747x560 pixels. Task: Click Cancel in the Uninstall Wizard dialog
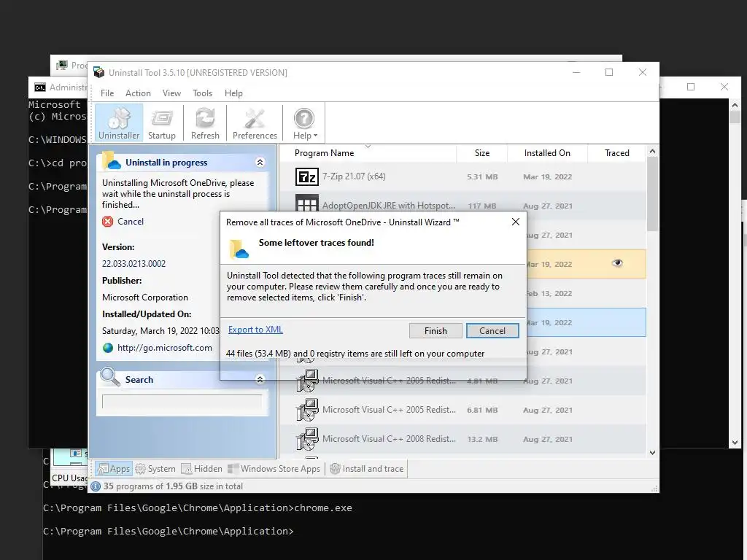[492, 330]
